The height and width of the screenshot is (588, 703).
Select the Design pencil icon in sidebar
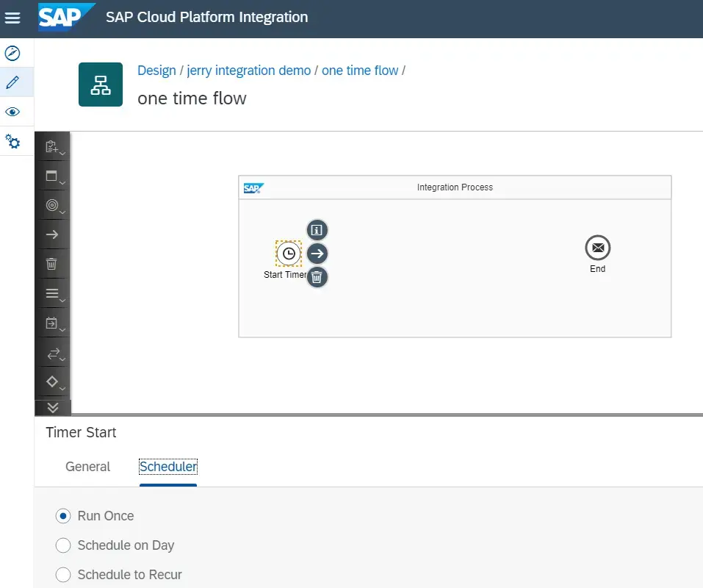12,82
